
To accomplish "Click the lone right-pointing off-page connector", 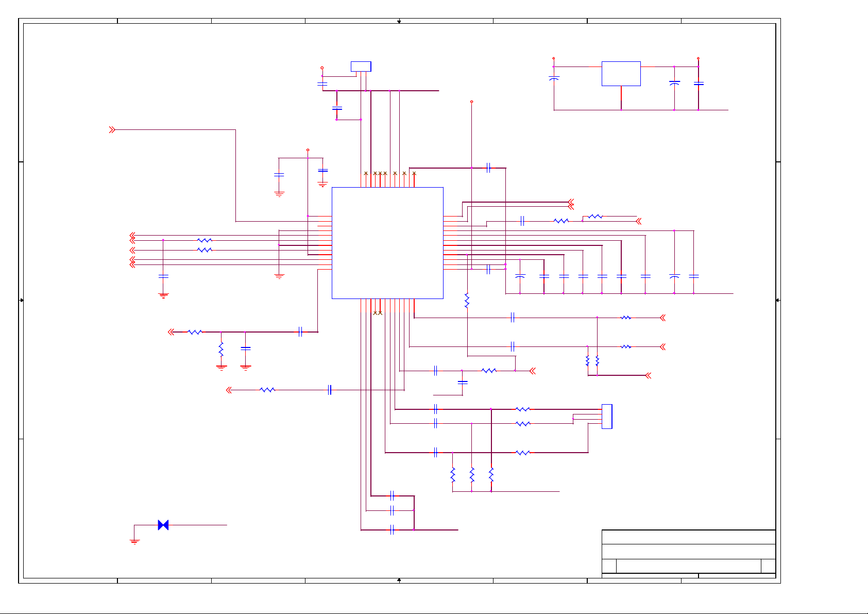I will point(112,130).
